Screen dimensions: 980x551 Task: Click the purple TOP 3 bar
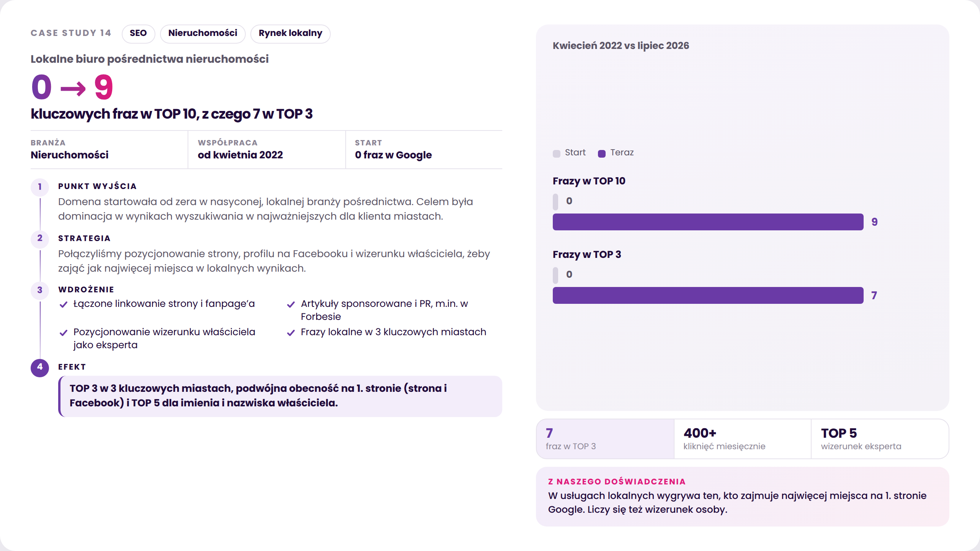pyautogui.click(x=708, y=295)
